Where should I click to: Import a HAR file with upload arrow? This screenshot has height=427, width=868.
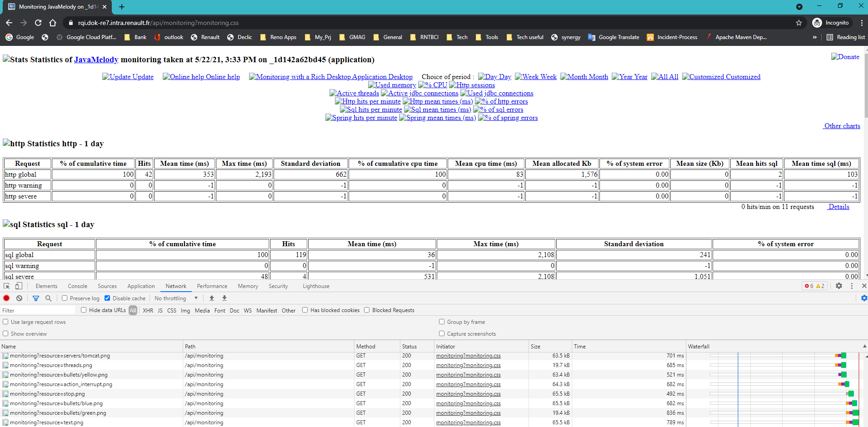(212, 298)
